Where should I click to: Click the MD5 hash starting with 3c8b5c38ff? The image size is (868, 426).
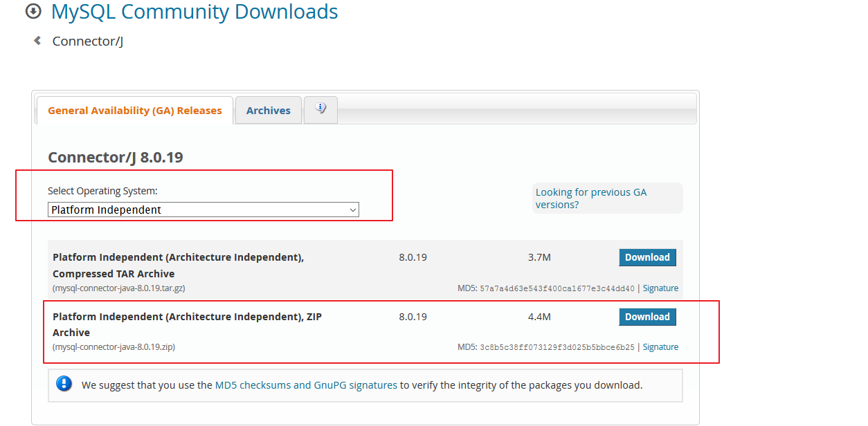click(x=557, y=348)
